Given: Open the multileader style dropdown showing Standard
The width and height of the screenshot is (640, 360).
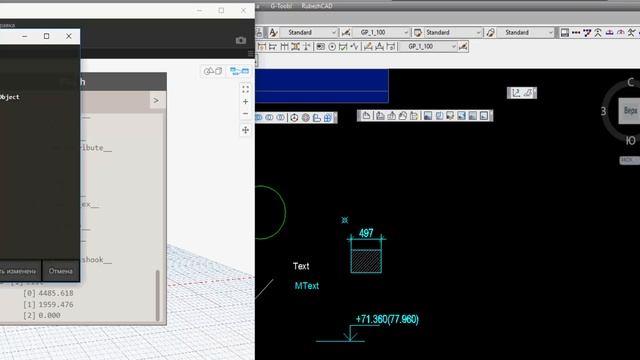Looking at the screenshot, I should [526, 32].
